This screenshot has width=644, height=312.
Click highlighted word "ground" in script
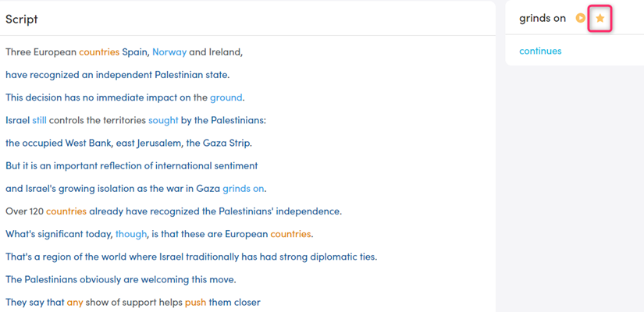point(226,97)
